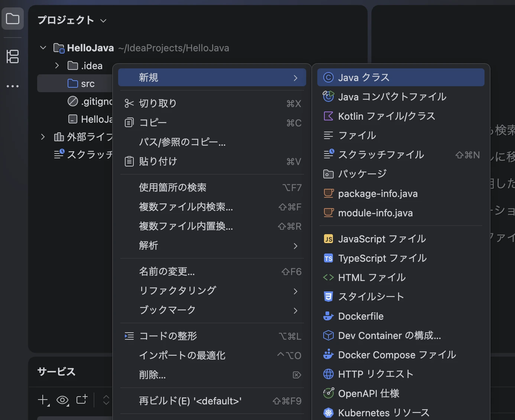Click the scissors icon beside 切り取り
This screenshot has width=515, height=420.
click(129, 103)
